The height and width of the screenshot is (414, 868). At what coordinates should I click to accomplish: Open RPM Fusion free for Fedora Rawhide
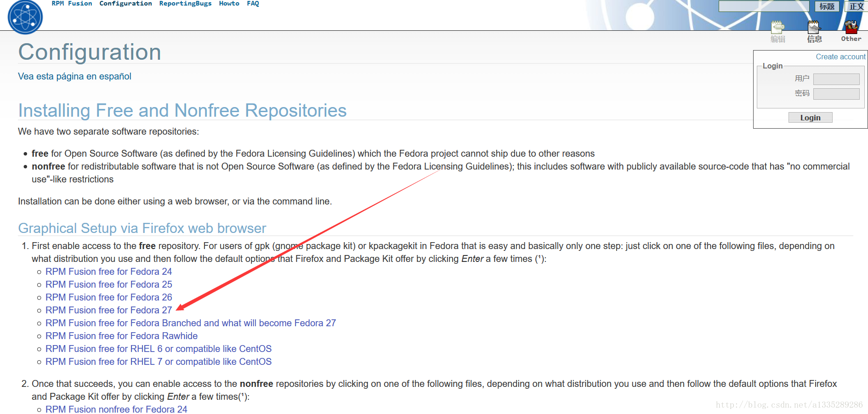tap(121, 336)
